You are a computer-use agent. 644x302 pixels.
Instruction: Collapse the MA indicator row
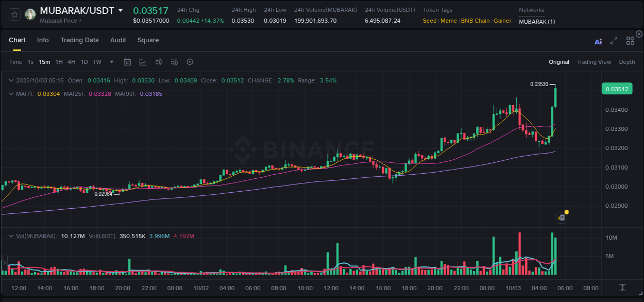coord(11,94)
